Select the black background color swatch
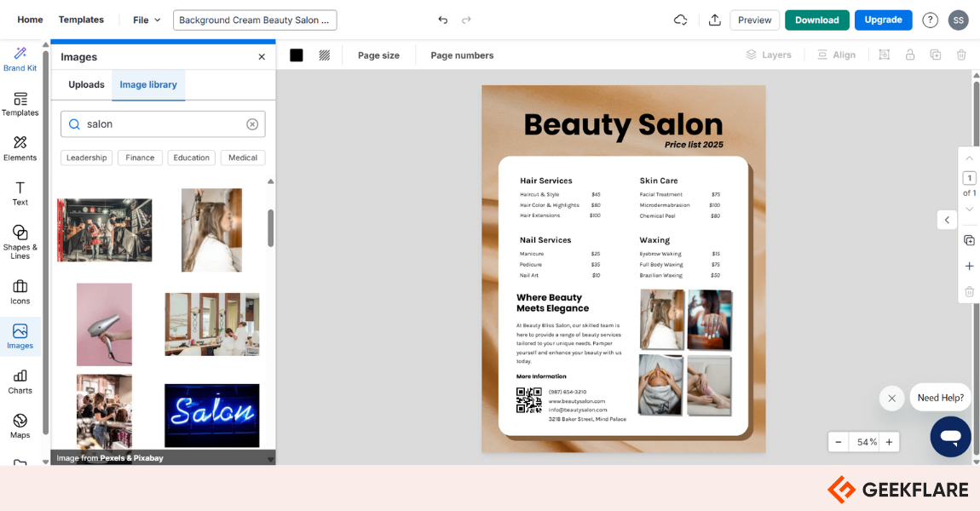 [297, 55]
